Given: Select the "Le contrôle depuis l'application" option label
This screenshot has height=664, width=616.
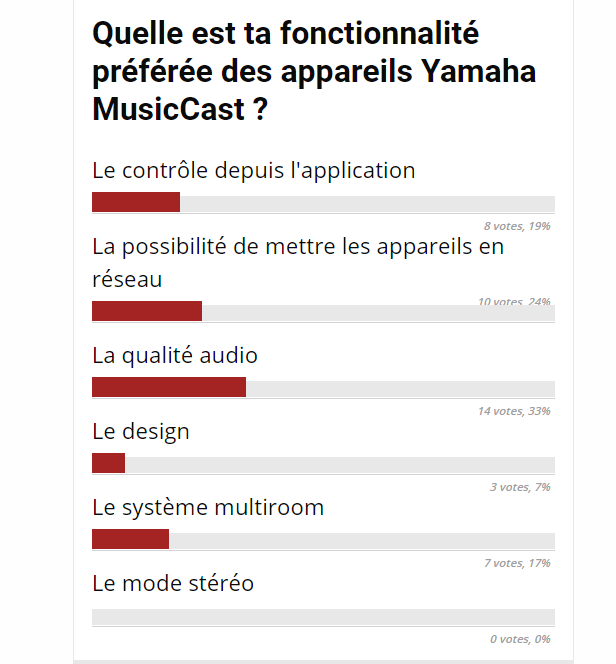Looking at the screenshot, I should pos(253,170).
